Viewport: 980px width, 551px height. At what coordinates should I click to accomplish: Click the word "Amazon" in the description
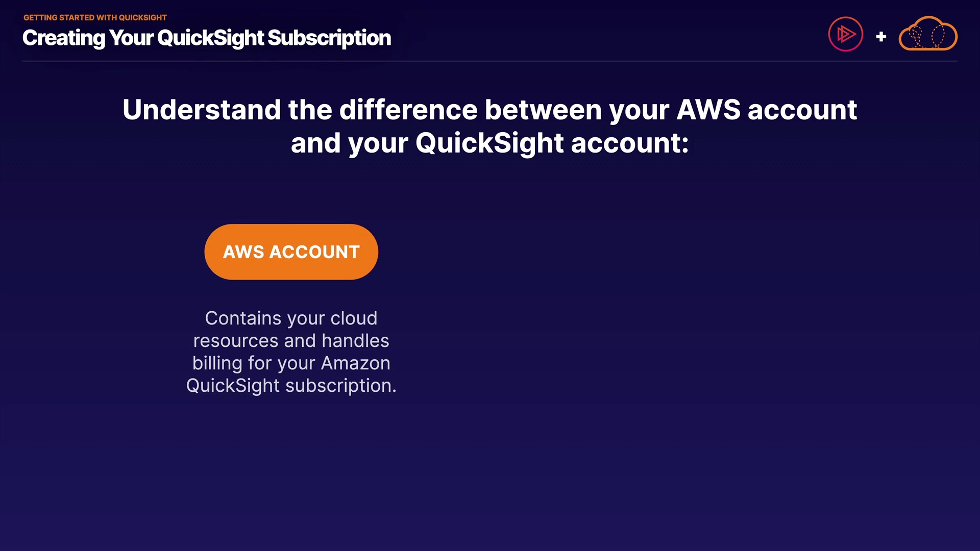tap(355, 363)
